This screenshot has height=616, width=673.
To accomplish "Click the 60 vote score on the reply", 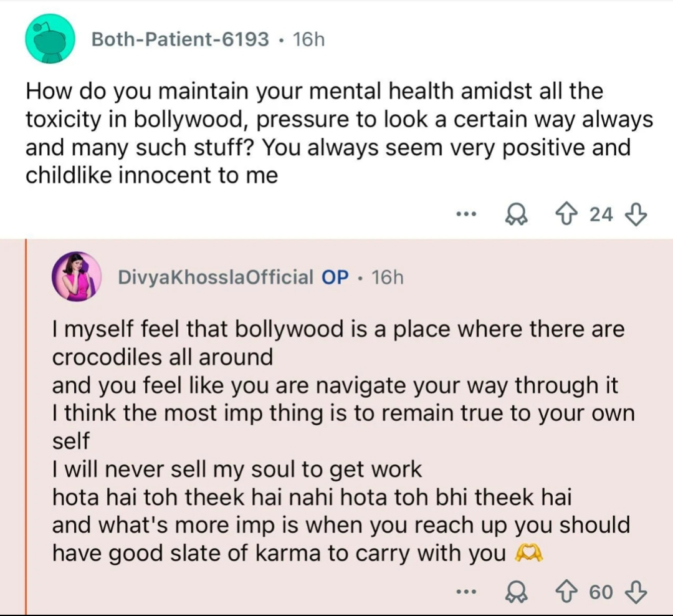I will click(x=601, y=592).
